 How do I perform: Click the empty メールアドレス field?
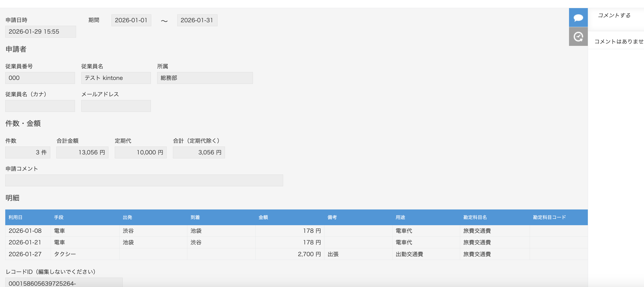pos(116,106)
